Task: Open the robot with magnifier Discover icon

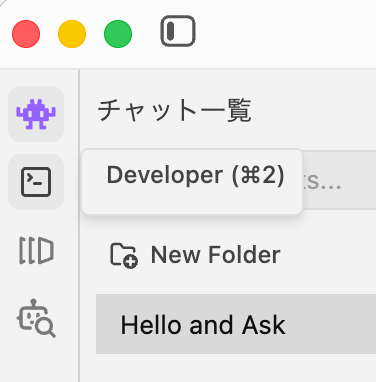Action: (36, 318)
